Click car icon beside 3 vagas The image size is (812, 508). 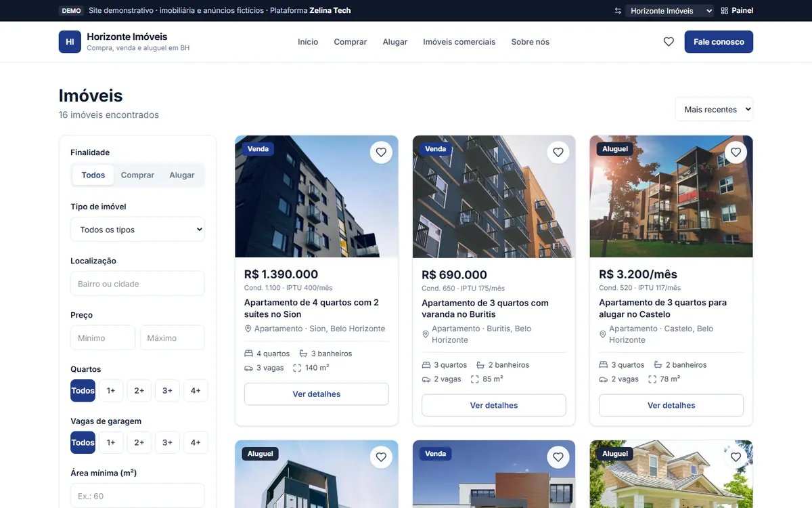point(248,368)
